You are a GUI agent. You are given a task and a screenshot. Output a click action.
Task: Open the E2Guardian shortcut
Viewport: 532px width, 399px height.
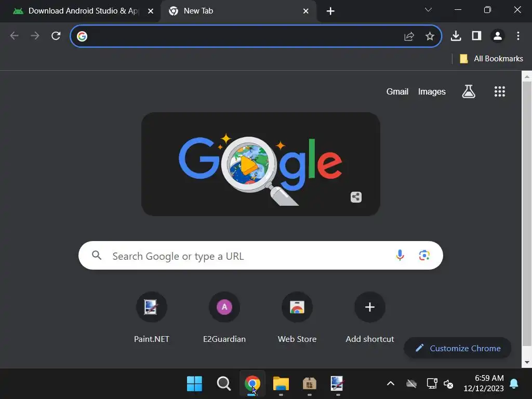click(224, 317)
